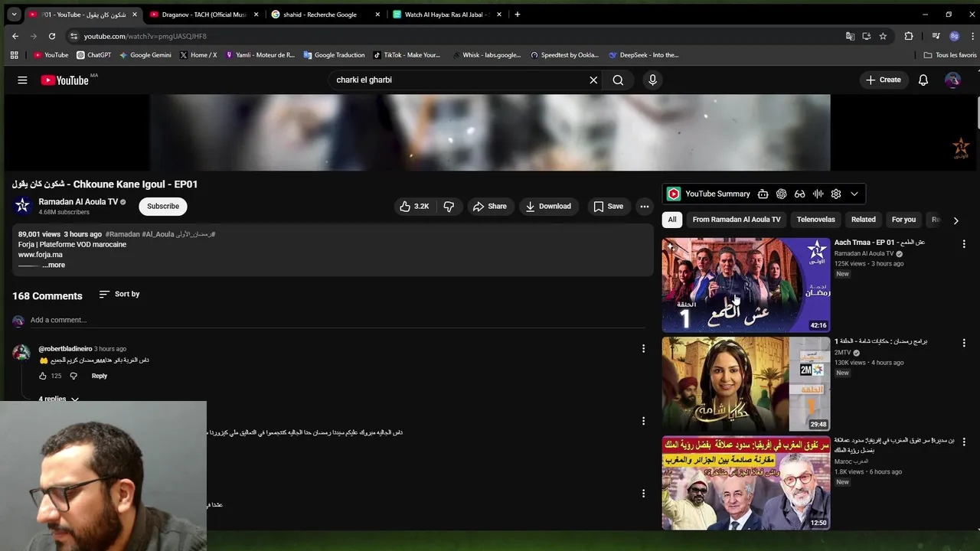Select the Related filter chip
Image resolution: width=980 pixels, height=551 pixels.
pyautogui.click(x=864, y=220)
